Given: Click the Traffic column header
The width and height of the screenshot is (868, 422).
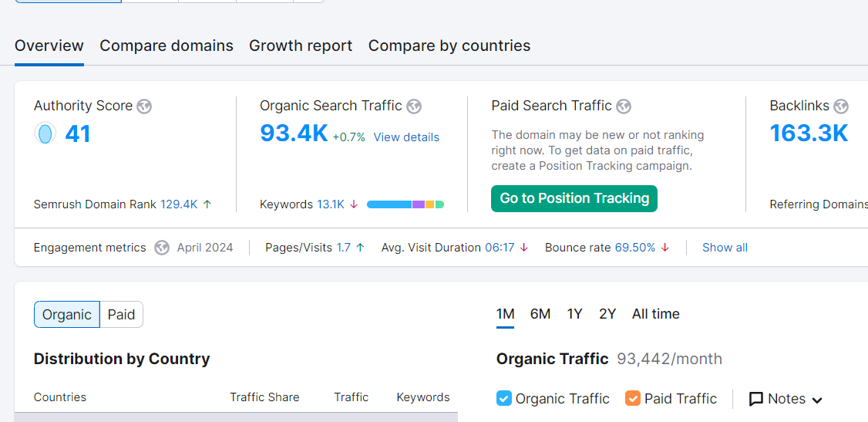Looking at the screenshot, I should coord(351,397).
